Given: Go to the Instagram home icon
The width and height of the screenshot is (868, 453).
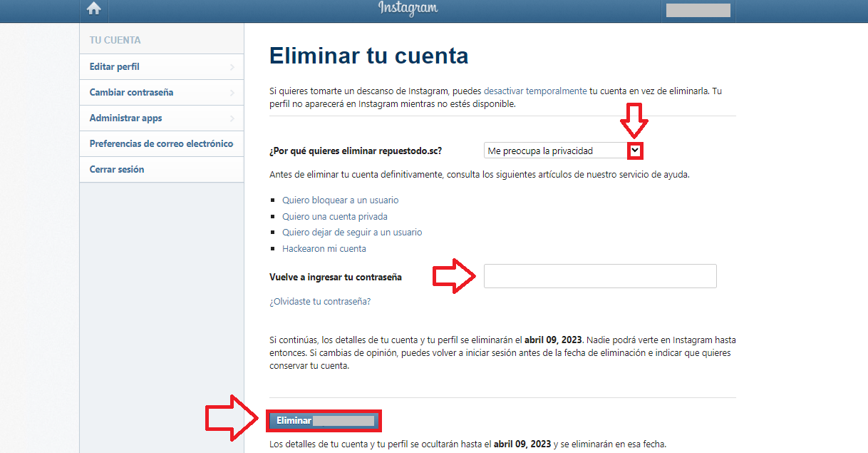Looking at the screenshot, I should pos(93,9).
